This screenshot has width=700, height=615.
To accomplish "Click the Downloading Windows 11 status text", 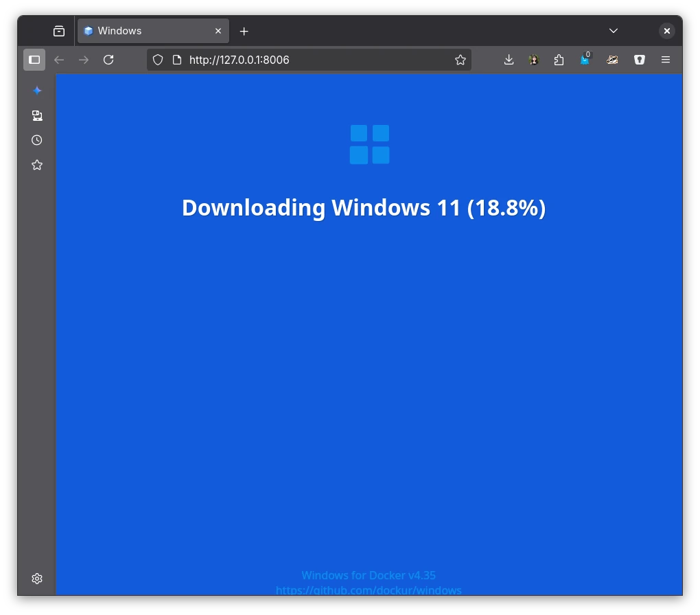I will pos(364,208).
